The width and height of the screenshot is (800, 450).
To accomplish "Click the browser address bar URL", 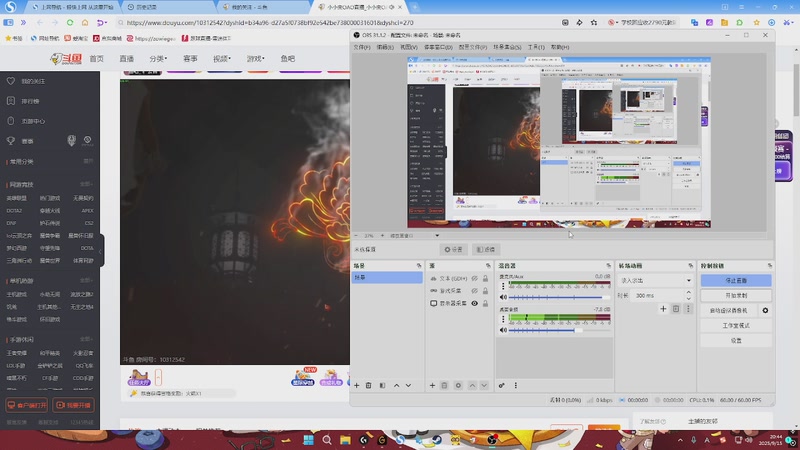I will pos(270,22).
